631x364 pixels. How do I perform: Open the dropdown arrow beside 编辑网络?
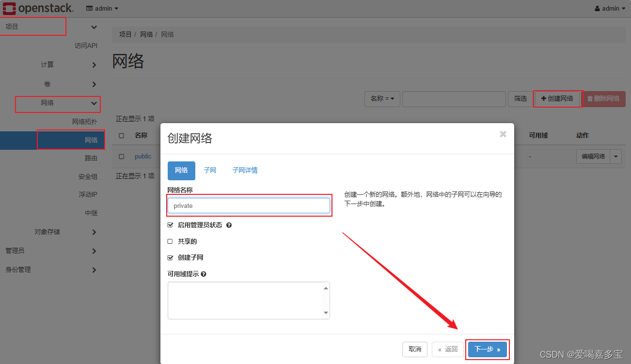pyautogui.click(x=616, y=157)
